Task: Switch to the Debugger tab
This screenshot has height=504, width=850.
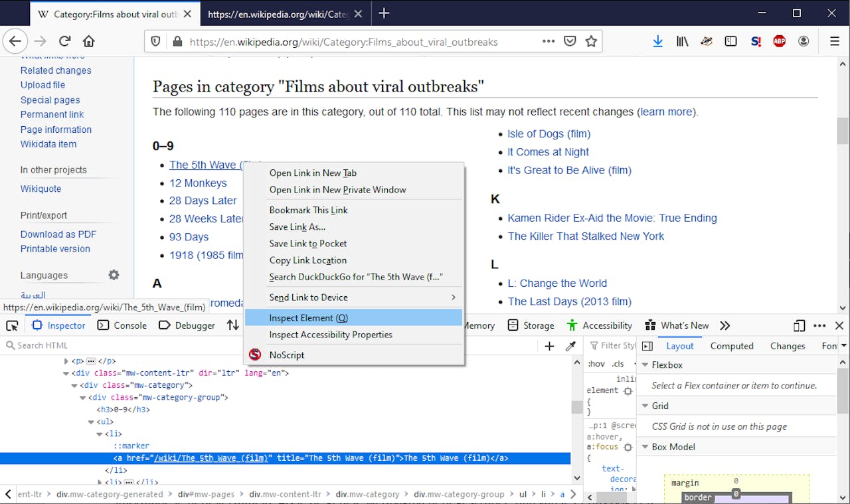Action: coord(187,325)
